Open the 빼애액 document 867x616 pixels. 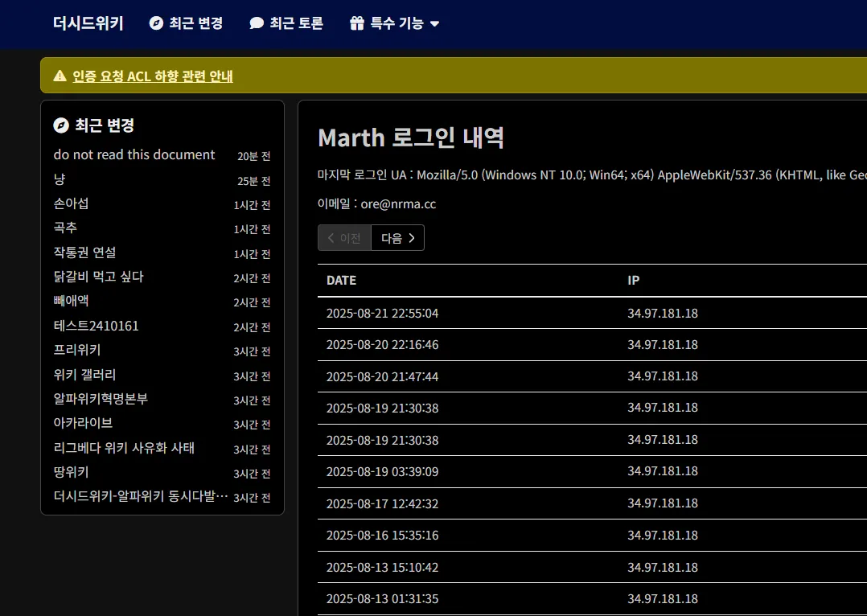click(71, 301)
